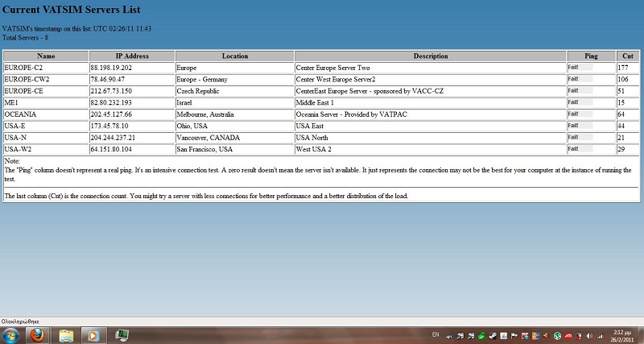Click the Ohio, USA location cell
Viewport: 644px width, 344px height.
click(235, 126)
